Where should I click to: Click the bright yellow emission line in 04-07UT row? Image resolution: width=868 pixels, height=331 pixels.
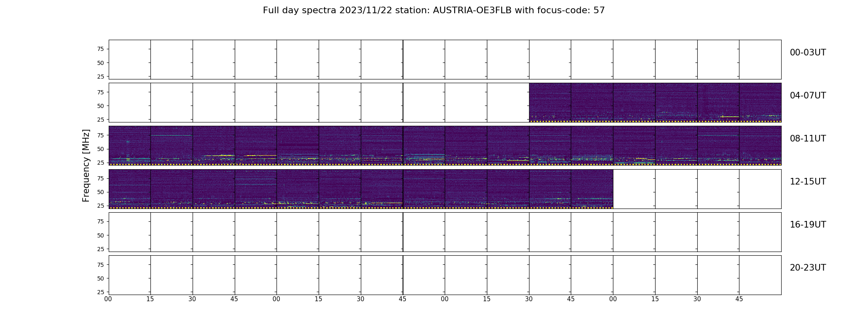point(729,117)
